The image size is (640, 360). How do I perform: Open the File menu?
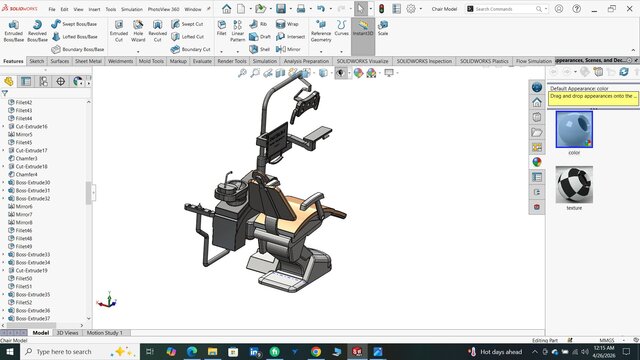pyautogui.click(x=52, y=9)
